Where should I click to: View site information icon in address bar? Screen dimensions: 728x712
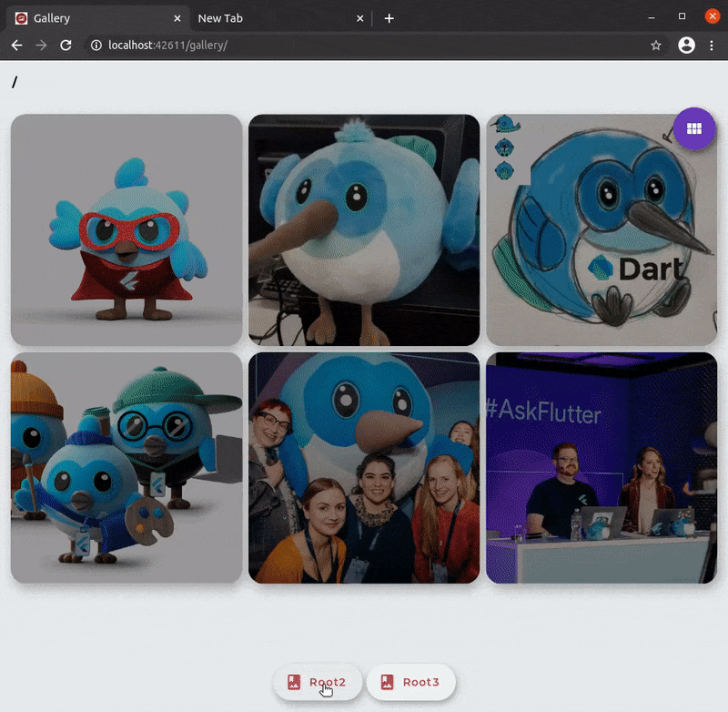coord(96,45)
